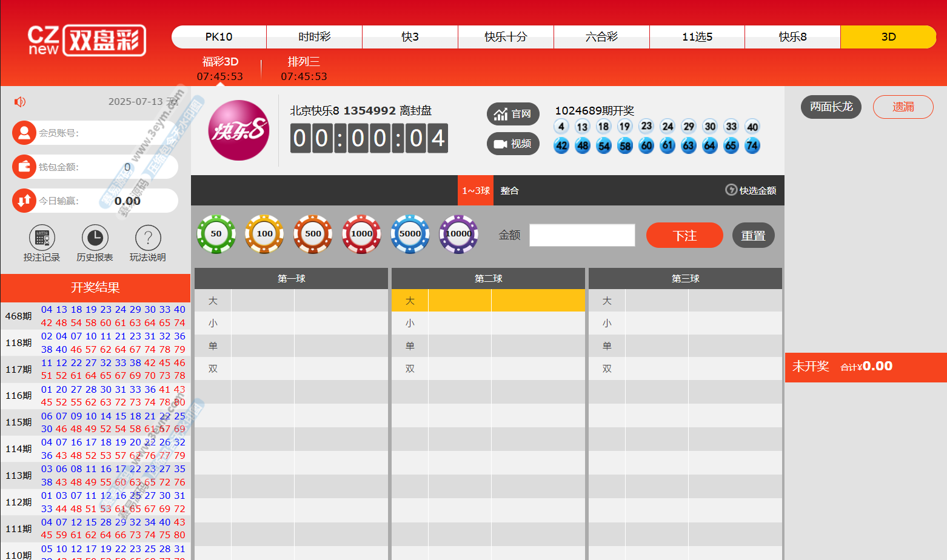This screenshot has height=560, width=947.
Task: Toggle 快选金额 quick amount option
Action: point(751,190)
